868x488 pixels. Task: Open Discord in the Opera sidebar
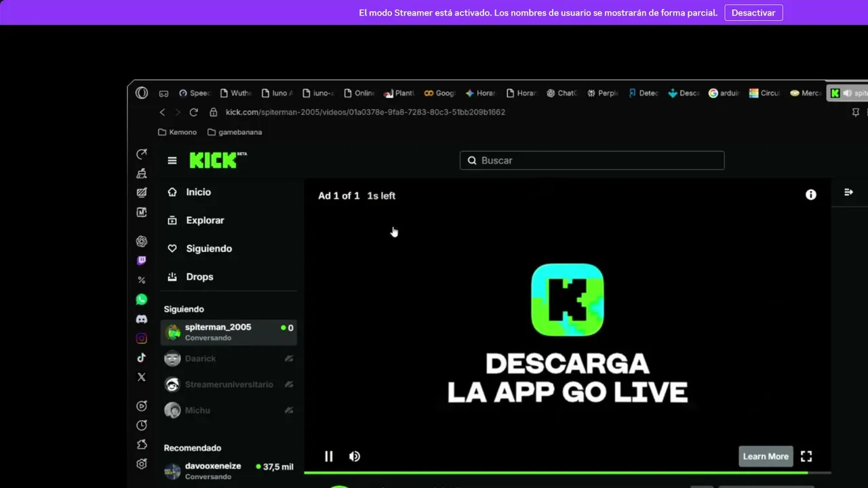pos(142,319)
